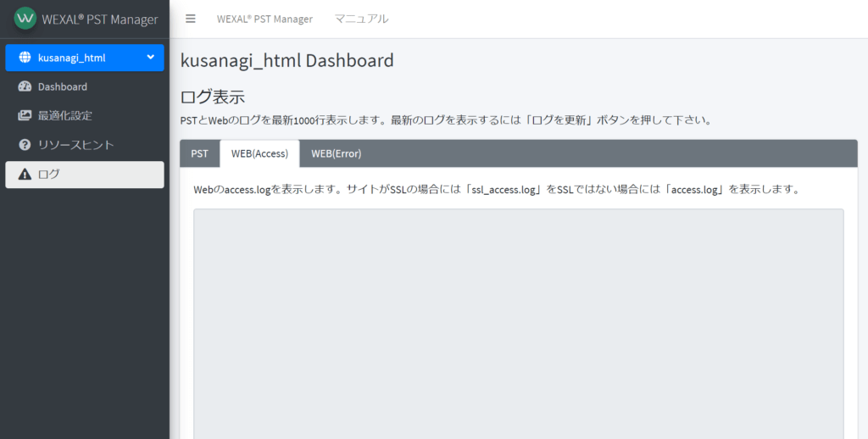Image resolution: width=868 pixels, height=439 pixels.
Task: Open 最適化設定 in the sidebar
Action: click(85, 116)
